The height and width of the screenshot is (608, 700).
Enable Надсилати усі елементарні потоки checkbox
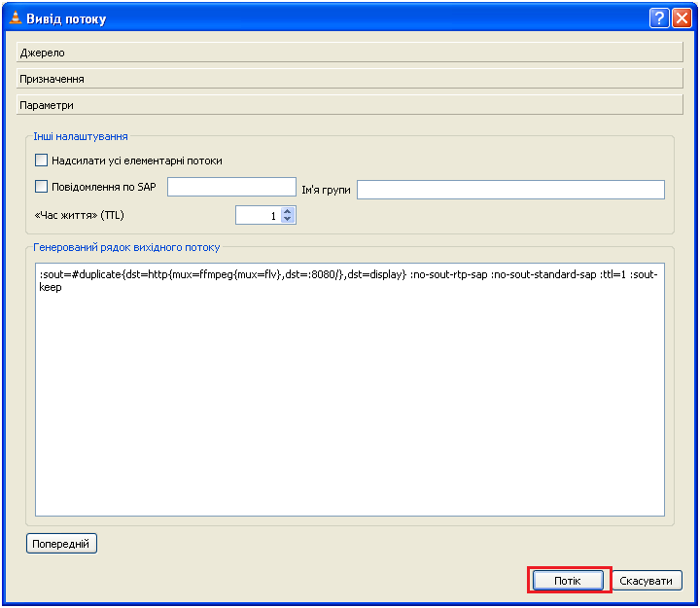point(41,160)
